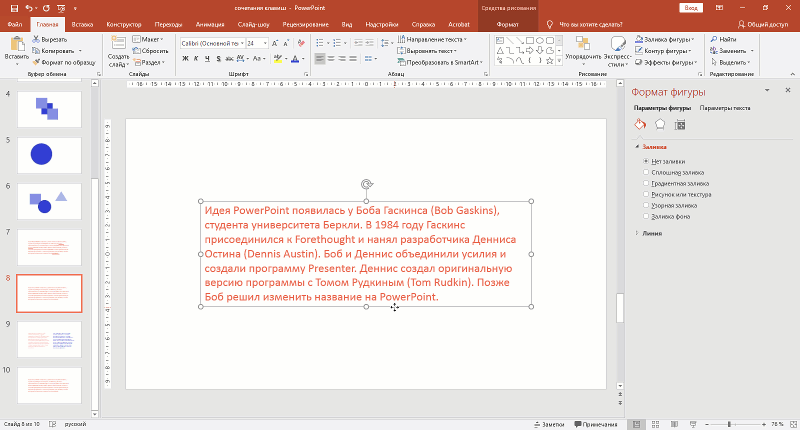The height and width of the screenshot is (430, 800).
Task: Switch to Параметры текста in format pane
Action: pos(725,107)
